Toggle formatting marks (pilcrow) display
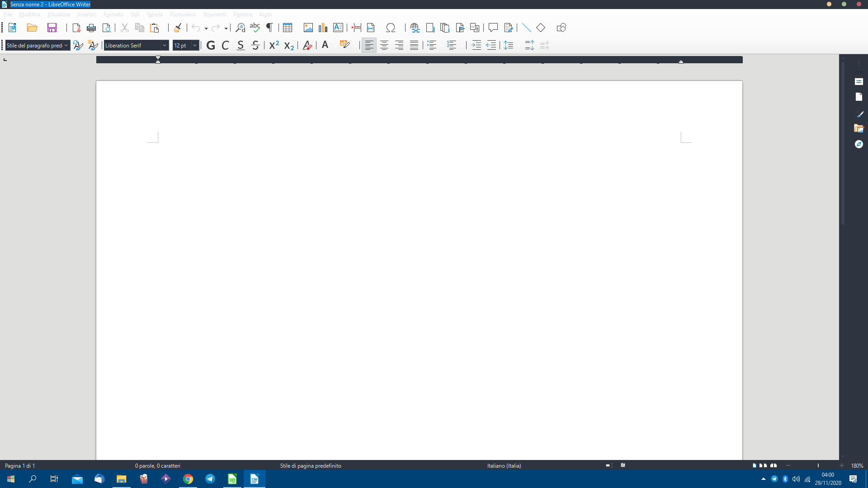Viewport: 868px width, 488px height. click(270, 28)
